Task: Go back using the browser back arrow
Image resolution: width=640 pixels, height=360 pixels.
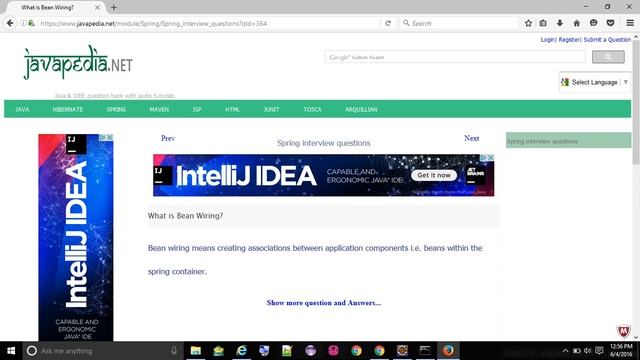Action: 10,23
